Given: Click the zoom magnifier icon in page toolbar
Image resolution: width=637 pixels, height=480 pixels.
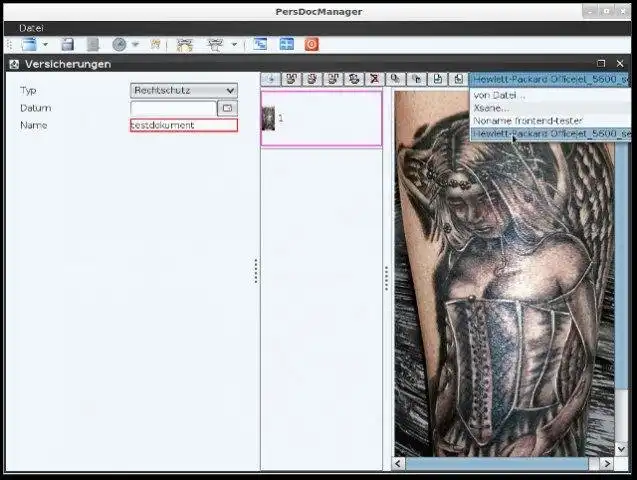Looking at the screenshot, I should pos(395,79).
